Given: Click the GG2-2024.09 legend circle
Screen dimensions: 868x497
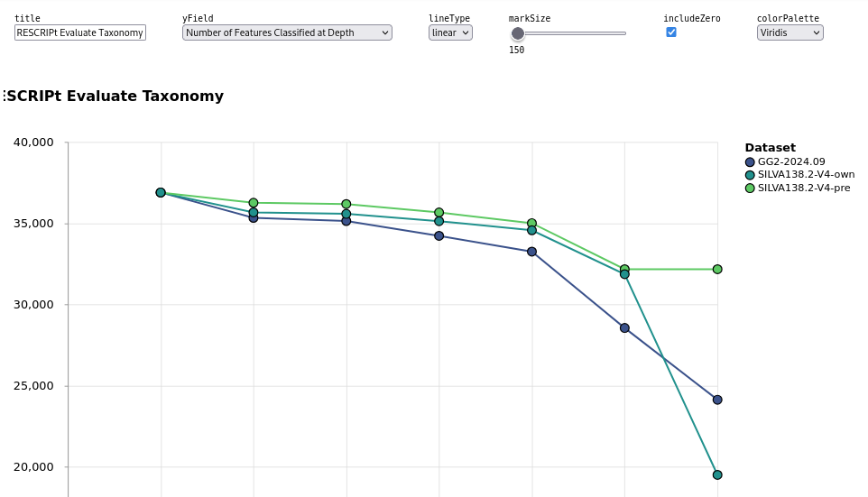Looking at the screenshot, I should point(750,162).
